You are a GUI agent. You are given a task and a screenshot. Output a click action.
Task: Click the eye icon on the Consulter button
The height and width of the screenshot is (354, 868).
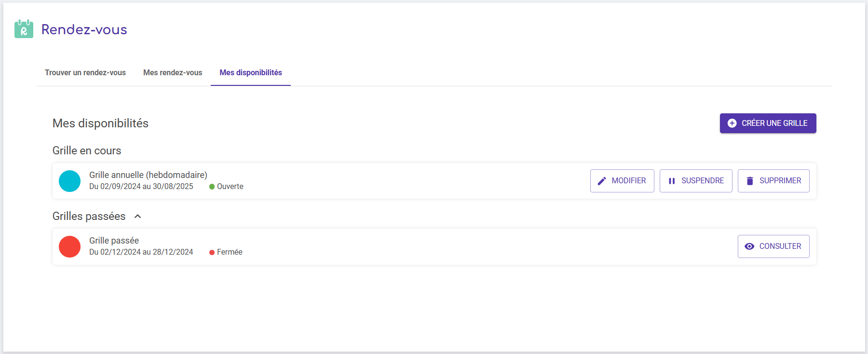[x=749, y=246]
